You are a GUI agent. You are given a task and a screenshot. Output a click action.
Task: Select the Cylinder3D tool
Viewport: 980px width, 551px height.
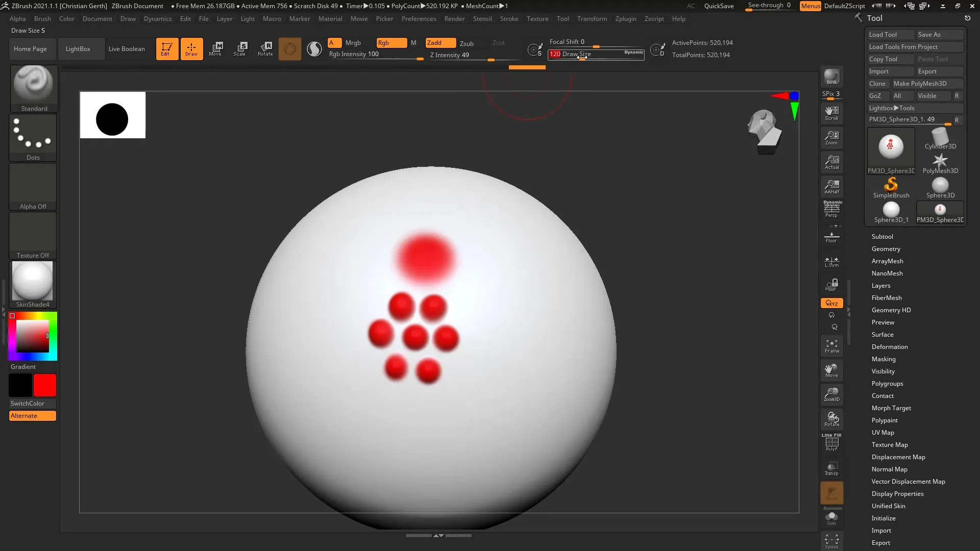940,138
